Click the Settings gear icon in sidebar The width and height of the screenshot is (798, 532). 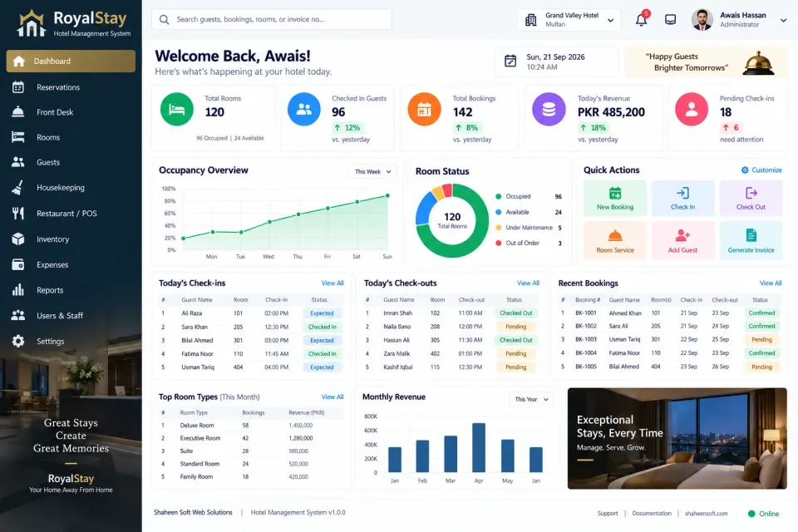17,341
